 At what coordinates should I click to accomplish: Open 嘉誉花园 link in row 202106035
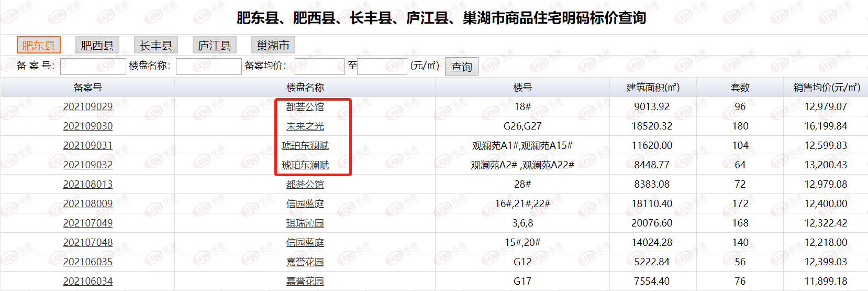pyautogui.click(x=305, y=262)
